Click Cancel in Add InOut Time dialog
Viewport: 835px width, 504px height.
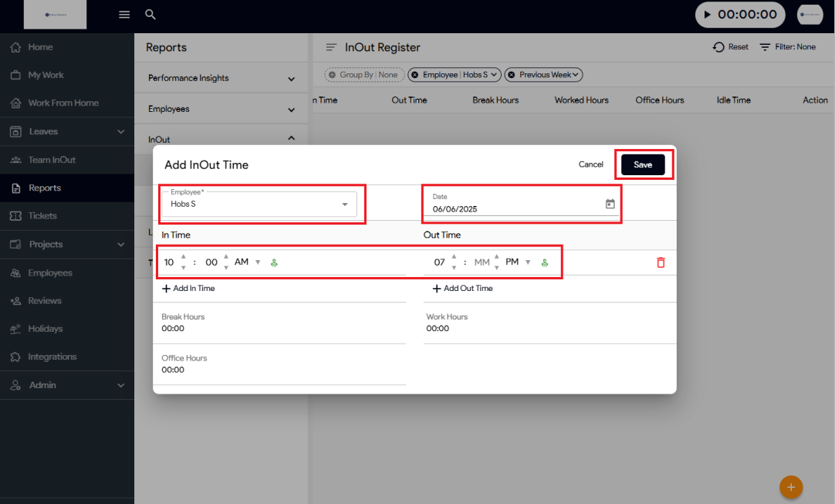590,164
